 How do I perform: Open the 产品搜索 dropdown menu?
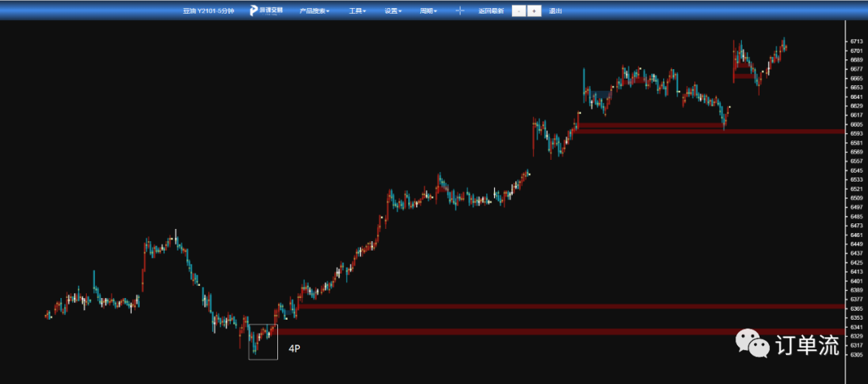click(314, 10)
